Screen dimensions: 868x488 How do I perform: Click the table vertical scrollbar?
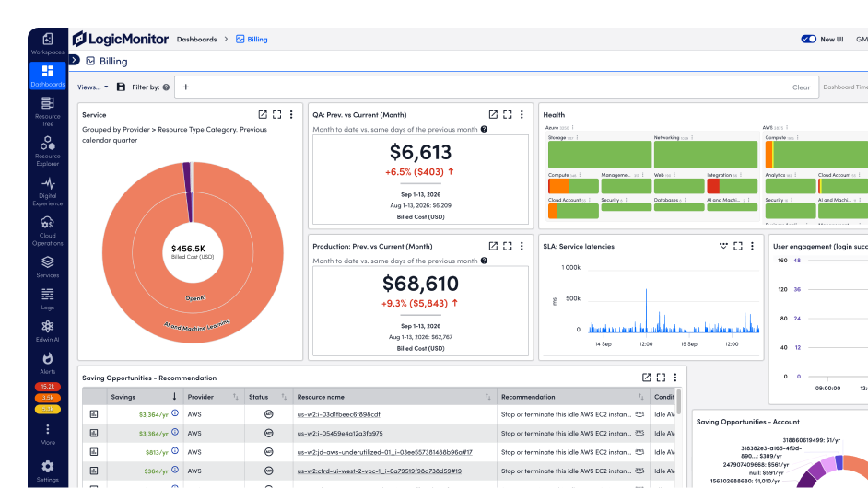click(x=679, y=401)
